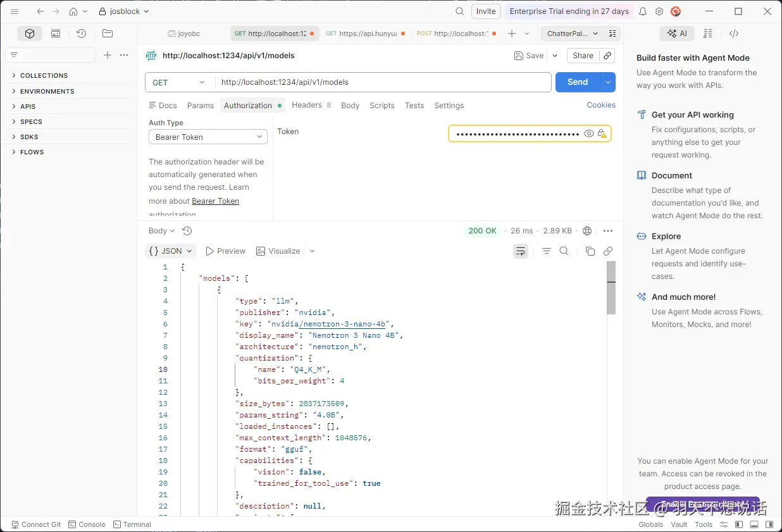Viewport: 782px width, 532px height.
Task: Open GET method dropdown
Action: click(x=180, y=82)
